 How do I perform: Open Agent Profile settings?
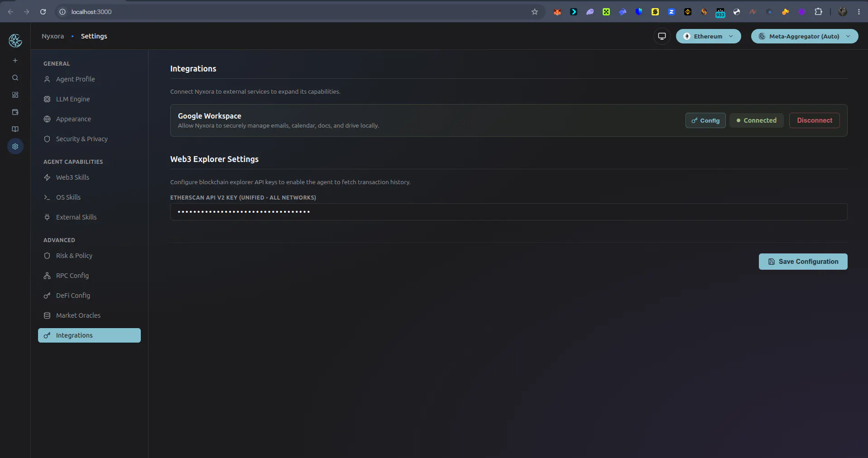pos(89,79)
